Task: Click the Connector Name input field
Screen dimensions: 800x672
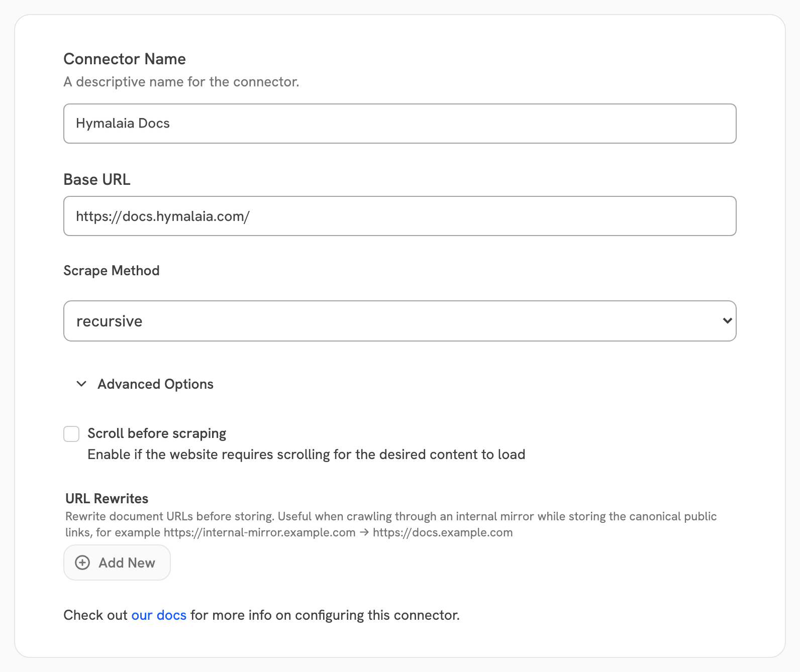Action: click(399, 124)
